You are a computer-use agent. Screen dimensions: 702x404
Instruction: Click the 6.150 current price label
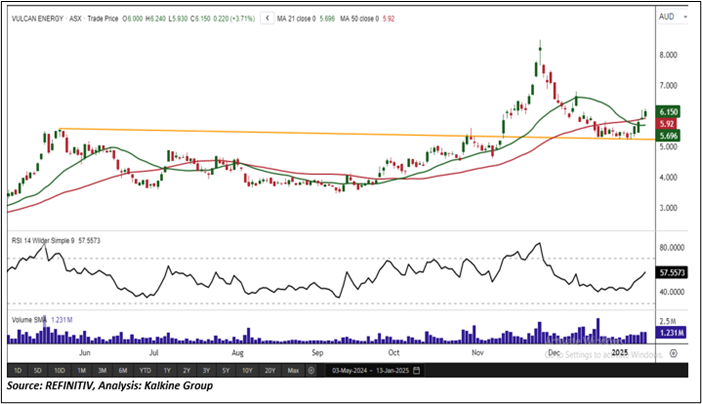(668, 112)
